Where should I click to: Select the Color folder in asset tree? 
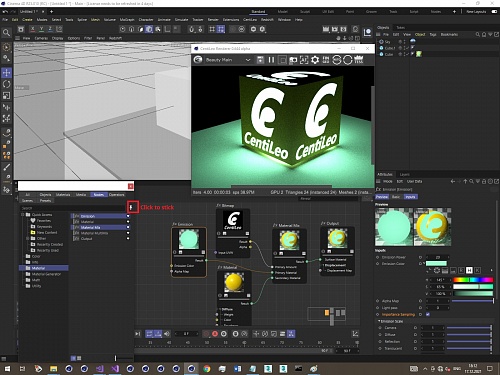pos(36,256)
